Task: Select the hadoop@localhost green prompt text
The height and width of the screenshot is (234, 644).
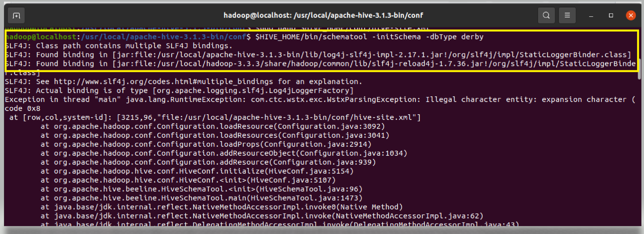Action: [x=41, y=36]
